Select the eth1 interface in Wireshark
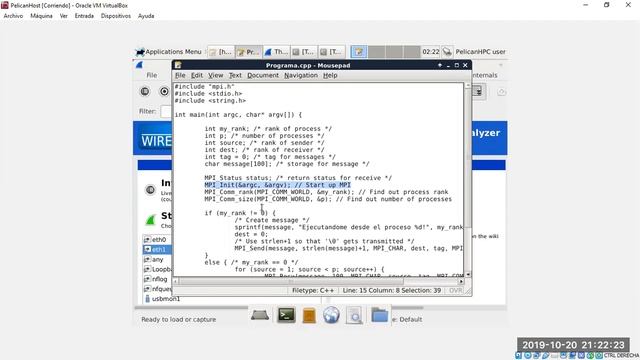 point(157,249)
